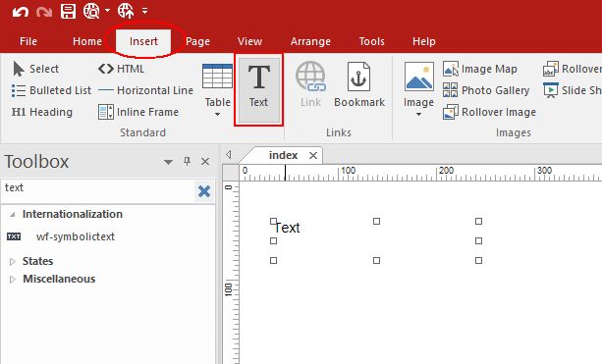602x364 pixels.
Task: Expand the Table dropdown arrow
Action: [217, 114]
